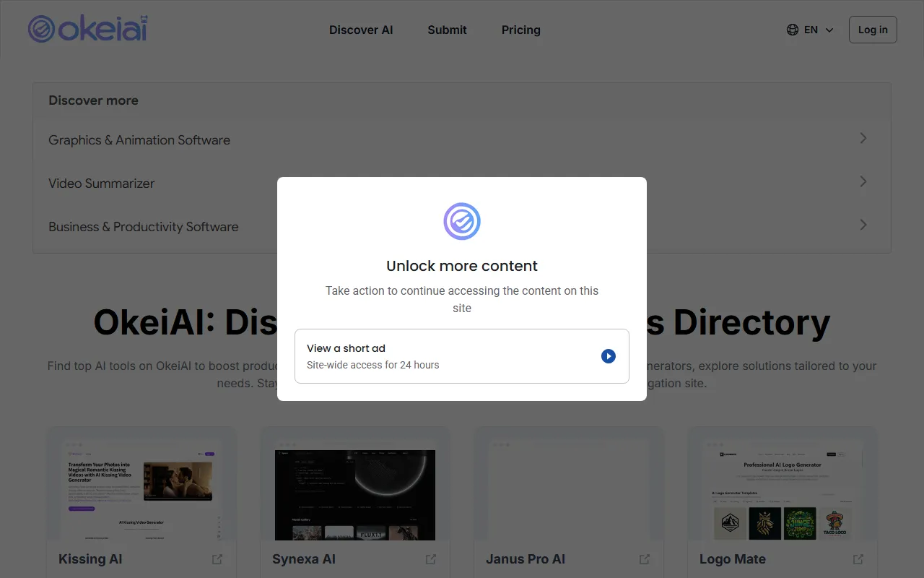924x578 pixels.
Task: Open Synexa AI external link icon
Action: (431, 559)
